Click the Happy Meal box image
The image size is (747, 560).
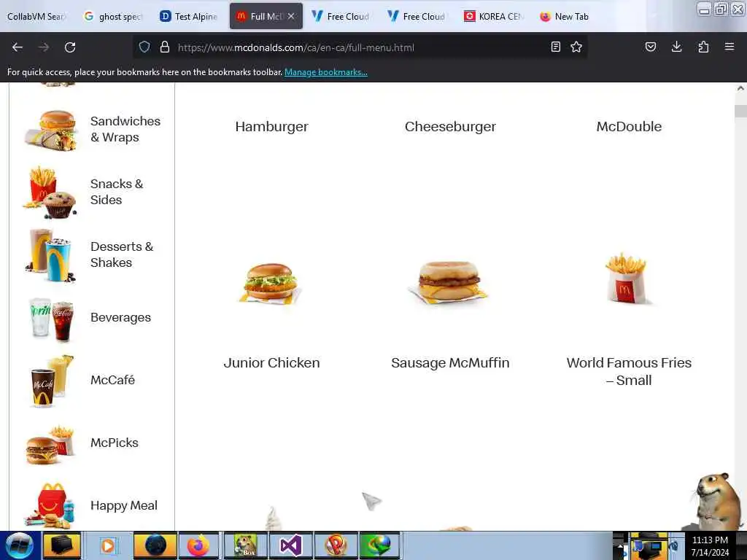tap(50, 506)
